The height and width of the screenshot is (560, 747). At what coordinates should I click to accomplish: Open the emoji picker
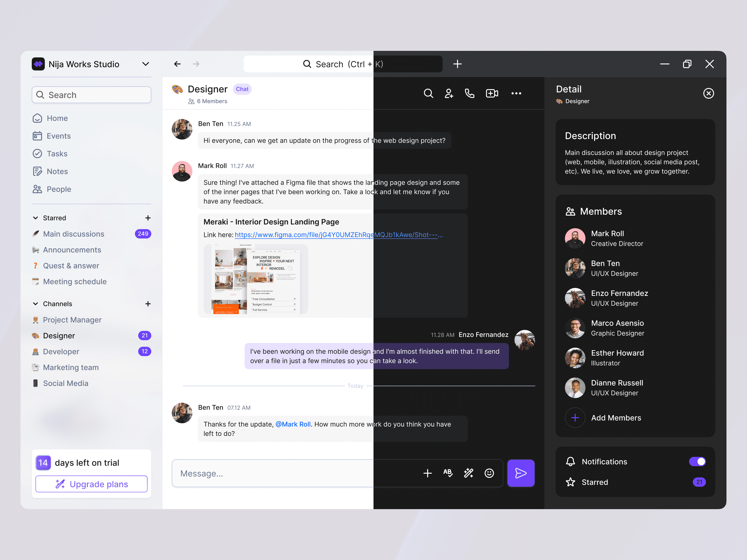click(489, 473)
